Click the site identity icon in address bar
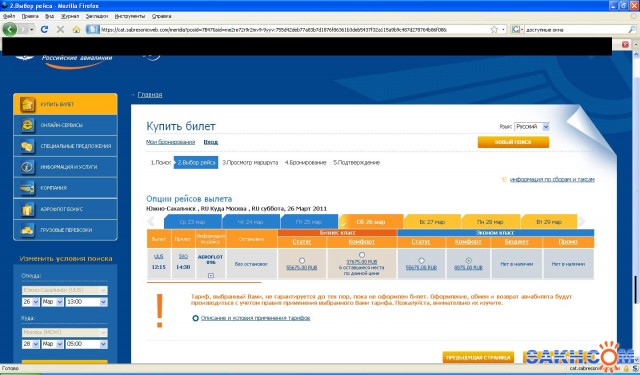 [x=93, y=29]
